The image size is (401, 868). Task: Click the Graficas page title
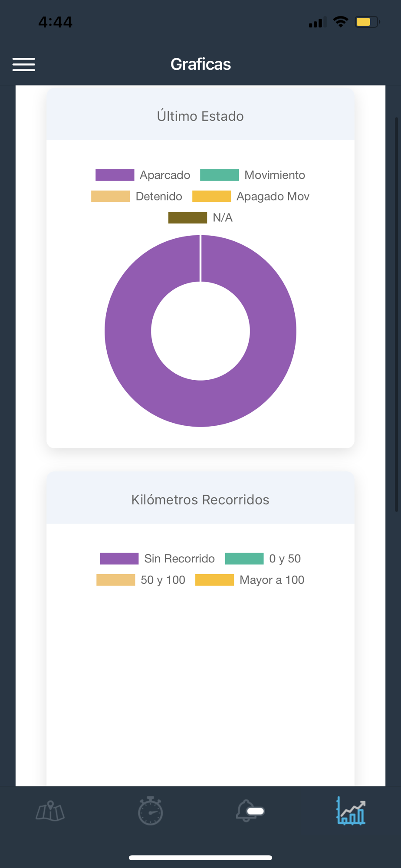pos(200,64)
